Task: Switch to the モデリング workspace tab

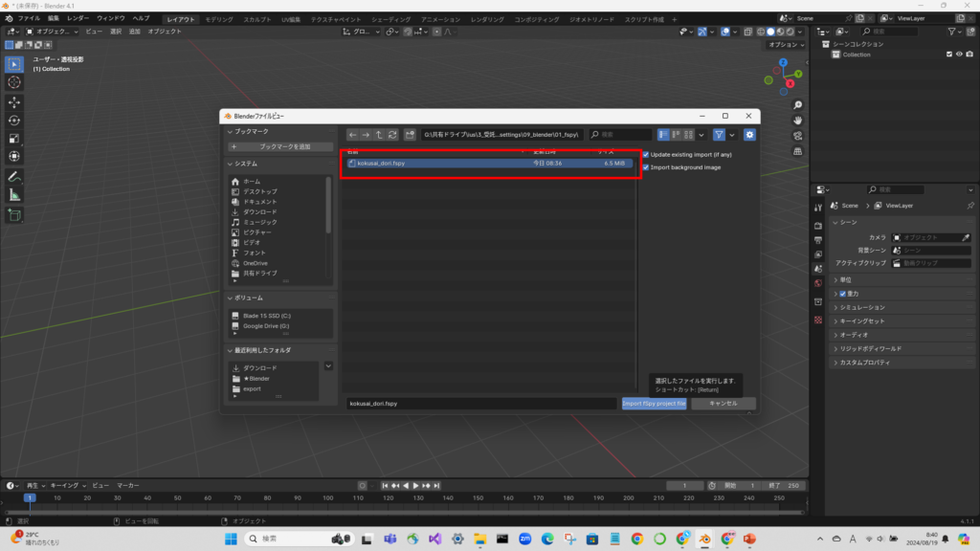Action: [219, 19]
